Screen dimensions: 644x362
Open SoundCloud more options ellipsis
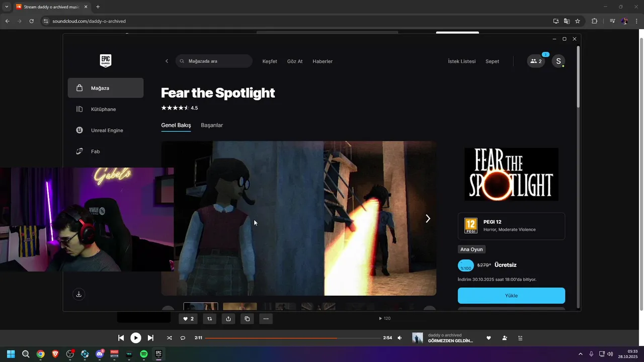[x=266, y=318]
